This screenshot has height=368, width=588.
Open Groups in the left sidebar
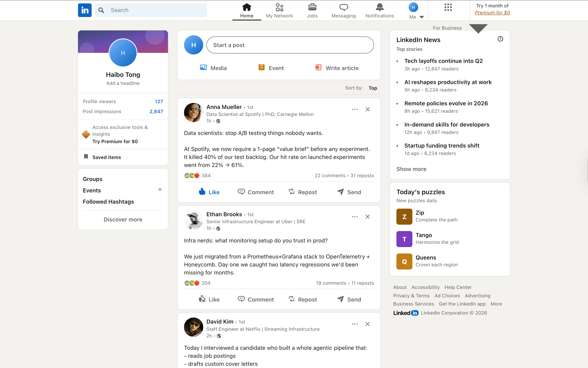click(x=93, y=179)
